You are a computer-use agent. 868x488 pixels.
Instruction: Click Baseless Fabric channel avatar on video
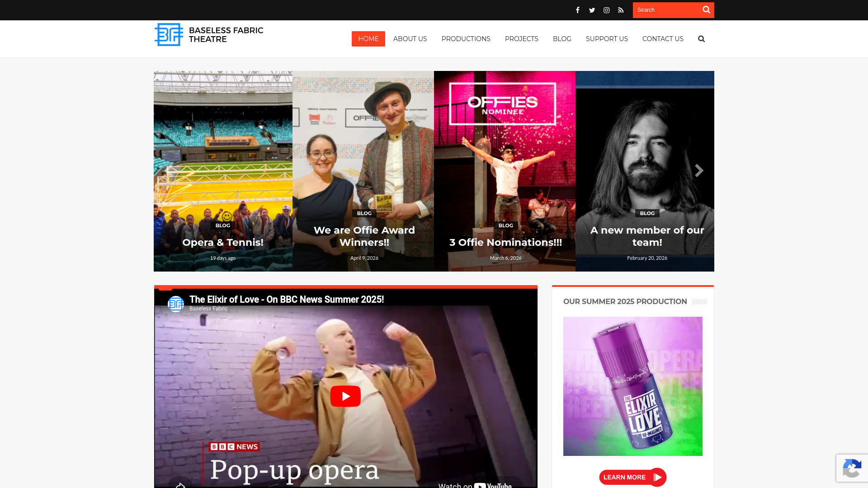pyautogui.click(x=176, y=304)
